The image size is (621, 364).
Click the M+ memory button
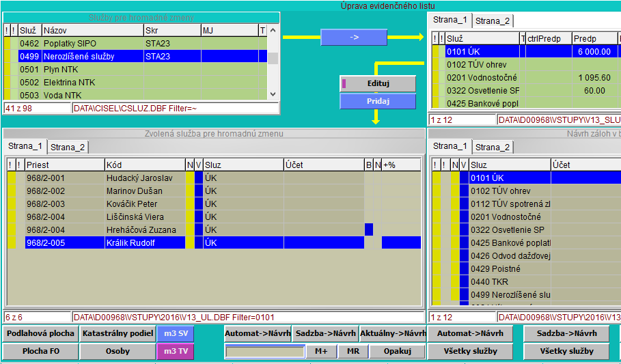coord(321,351)
